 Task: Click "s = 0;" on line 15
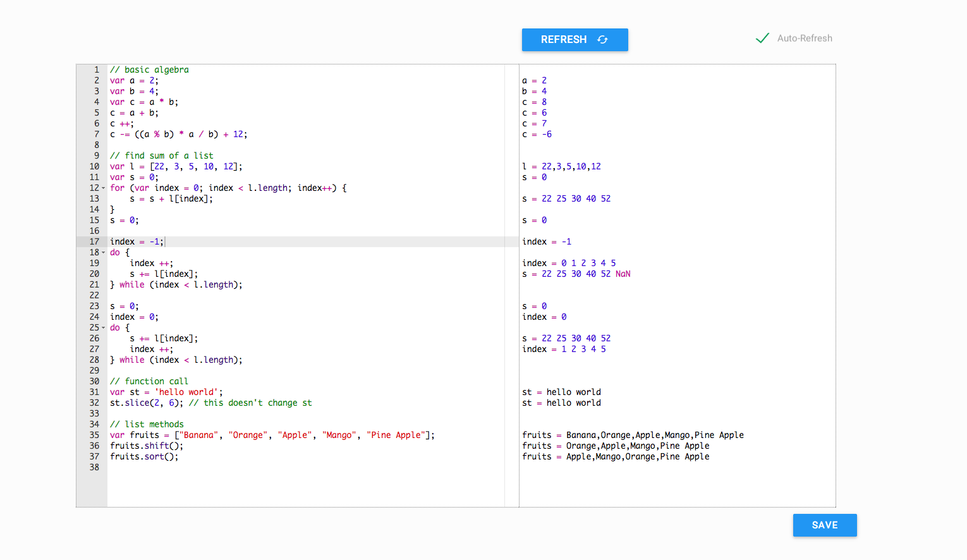click(x=125, y=220)
